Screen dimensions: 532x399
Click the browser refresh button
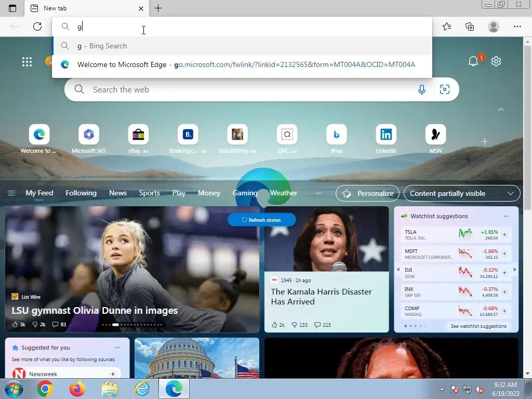click(37, 26)
